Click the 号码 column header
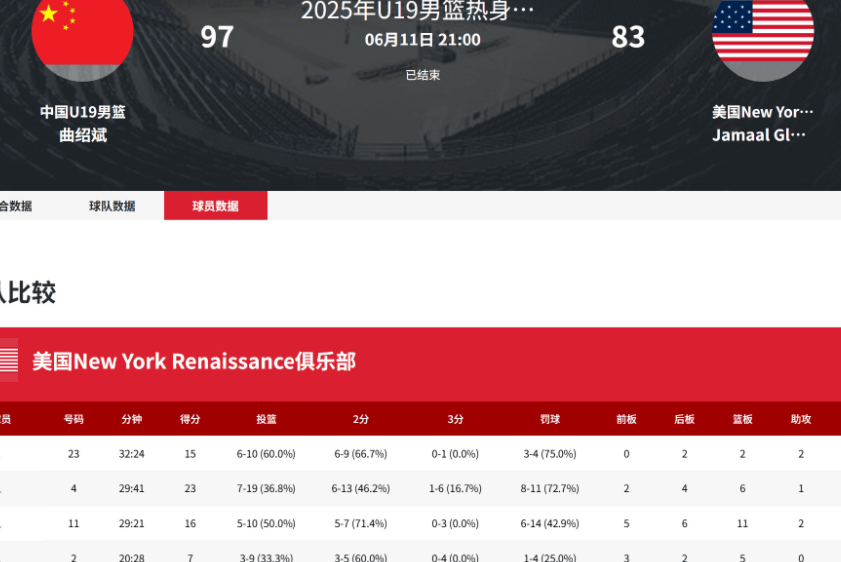841x562 pixels. (x=73, y=419)
